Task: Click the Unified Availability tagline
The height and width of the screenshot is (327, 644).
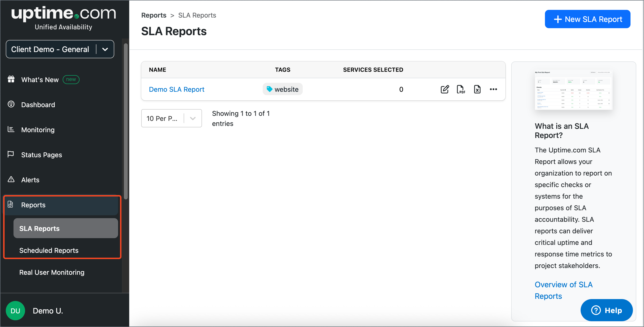Action: 63,27
